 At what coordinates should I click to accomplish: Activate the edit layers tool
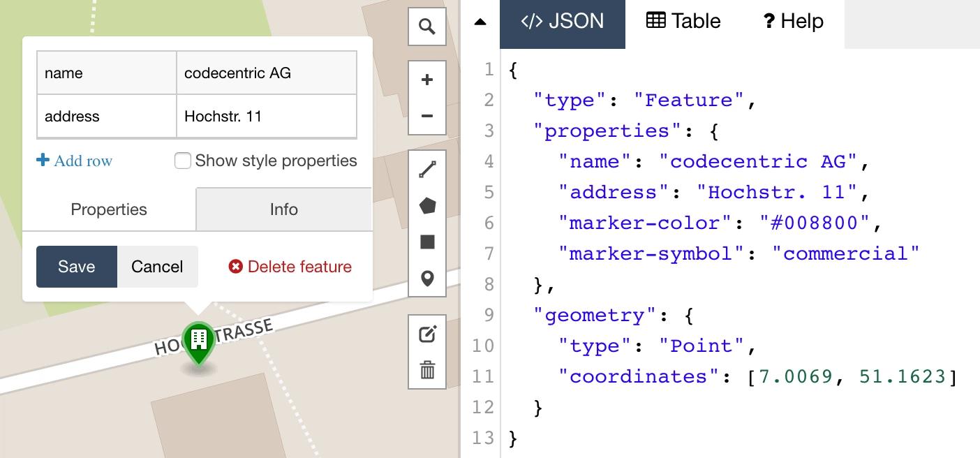point(427,334)
